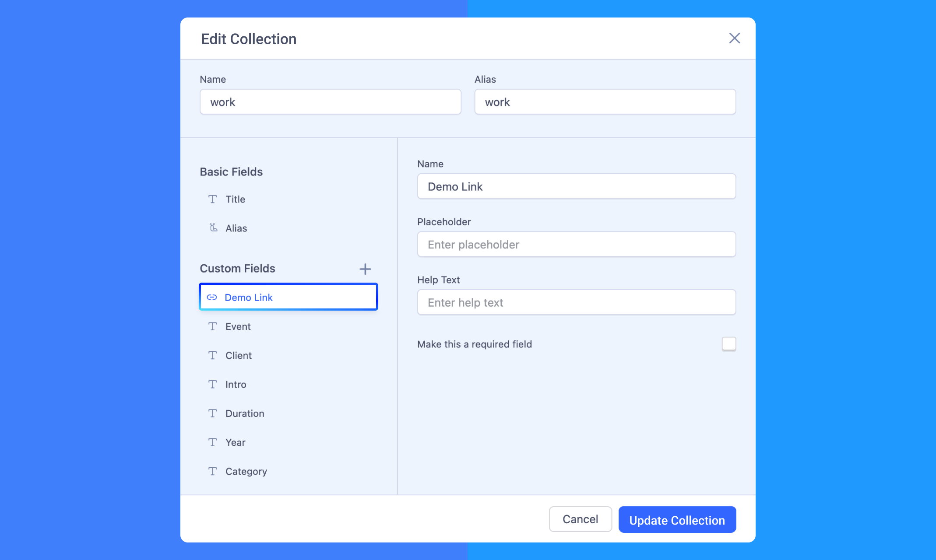Click the text icon beside Duration

pos(213,413)
